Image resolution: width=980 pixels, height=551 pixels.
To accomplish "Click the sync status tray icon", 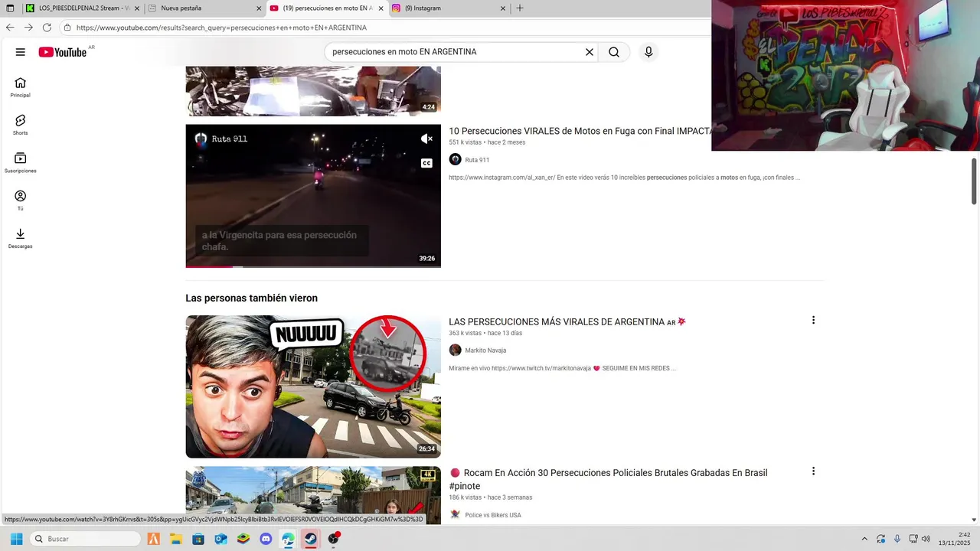I will point(880,539).
